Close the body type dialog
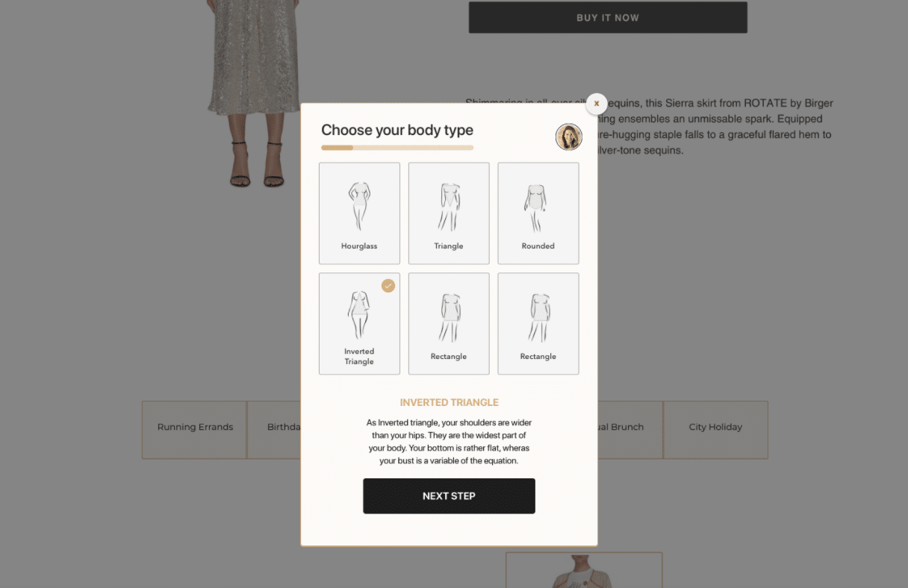 coord(597,104)
